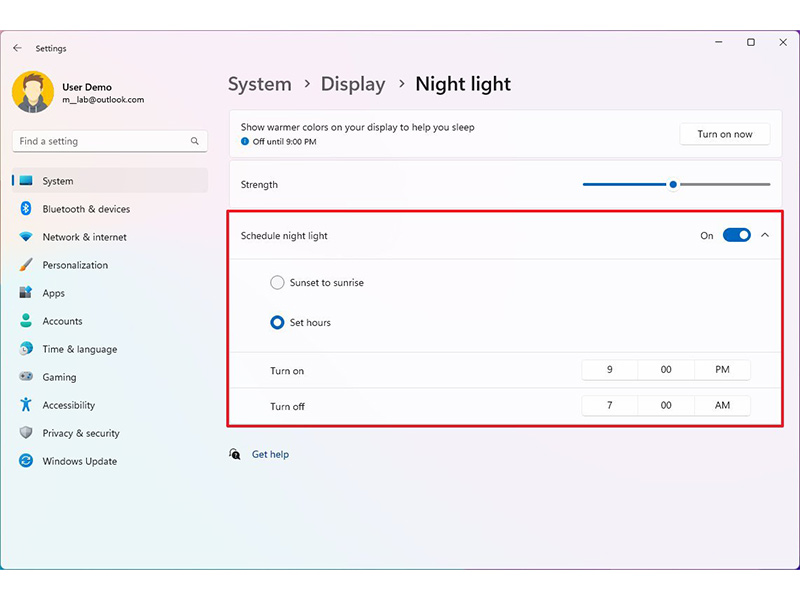Click the Get help headset icon

click(x=235, y=454)
